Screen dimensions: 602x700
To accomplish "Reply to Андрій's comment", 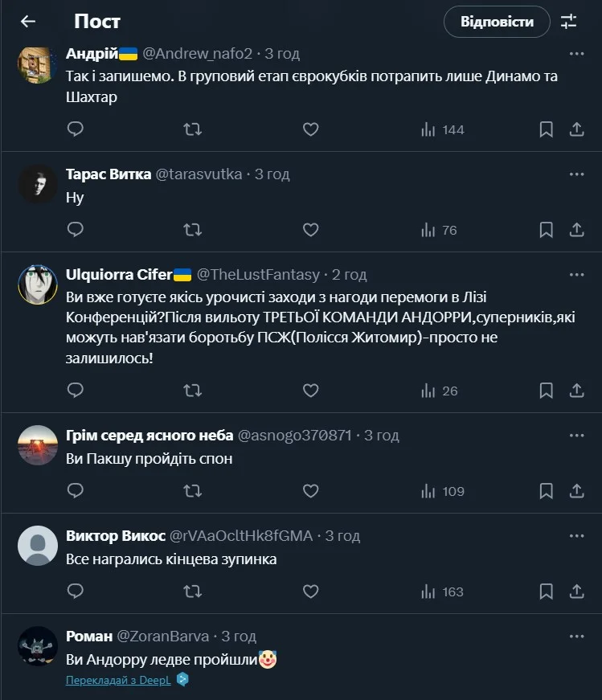I will [x=75, y=129].
